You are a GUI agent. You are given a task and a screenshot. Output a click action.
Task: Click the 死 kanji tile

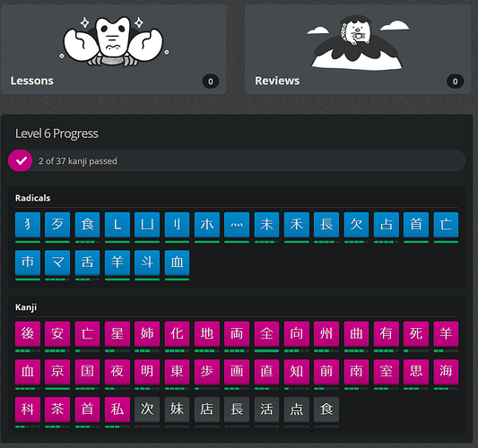point(416,334)
